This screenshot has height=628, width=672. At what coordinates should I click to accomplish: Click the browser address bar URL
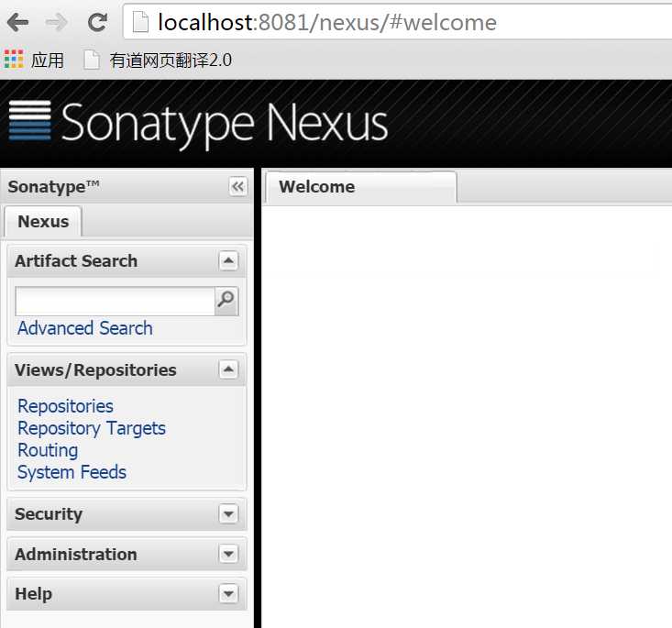(x=327, y=22)
